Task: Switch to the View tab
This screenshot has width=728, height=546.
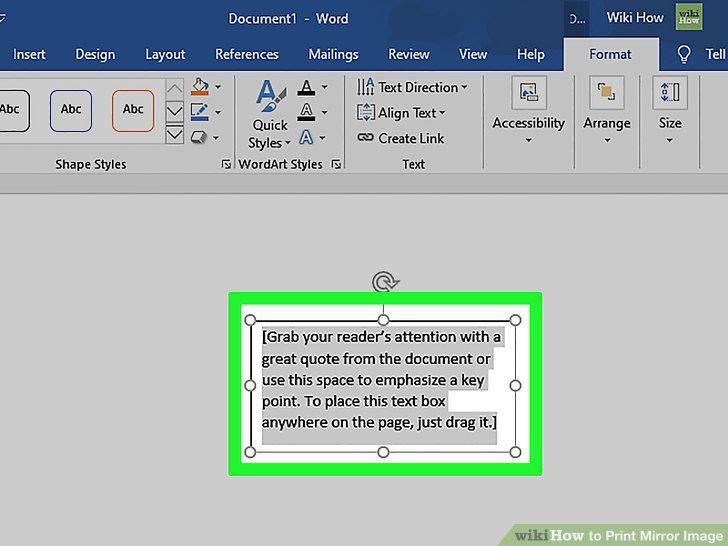Action: click(x=473, y=54)
